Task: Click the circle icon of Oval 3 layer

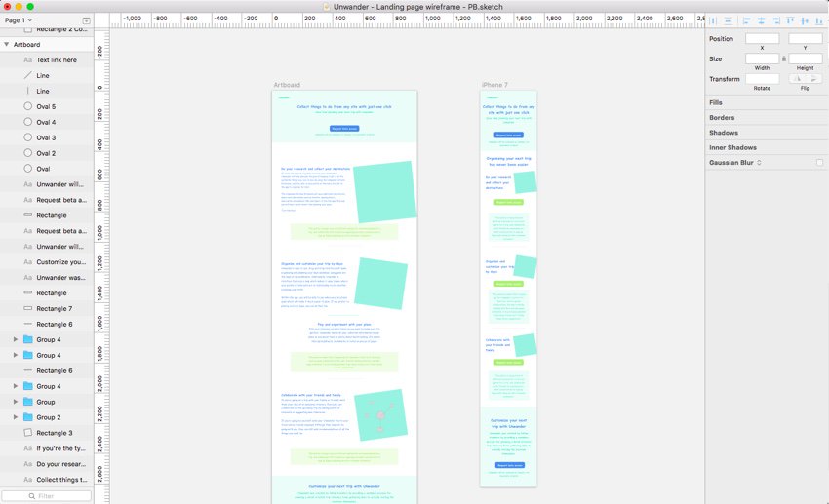Action: pos(28,137)
